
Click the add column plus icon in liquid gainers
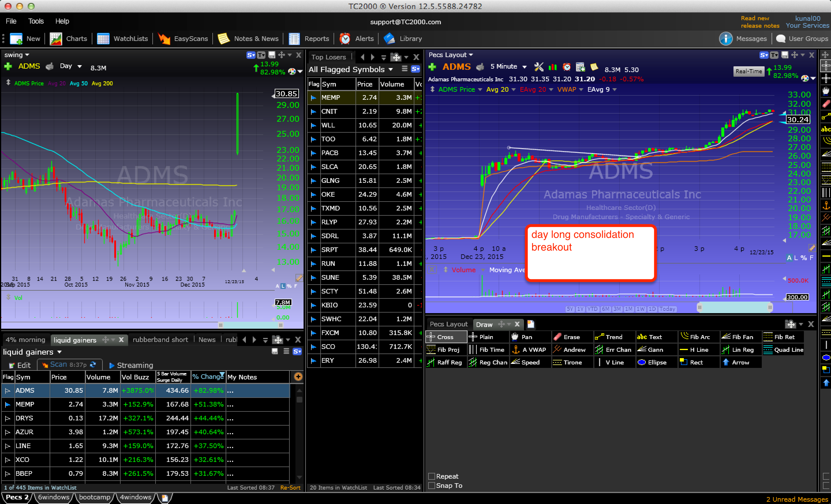298,377
